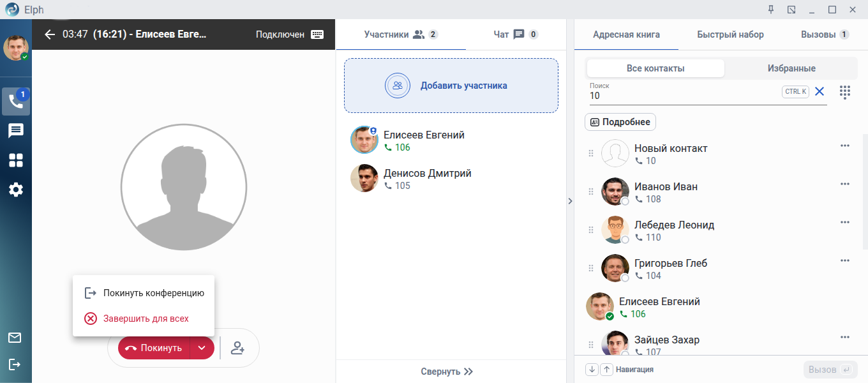Viewport: 868px width, 383px height.
Task: Open settings via the gear icon
Action: 16,190
